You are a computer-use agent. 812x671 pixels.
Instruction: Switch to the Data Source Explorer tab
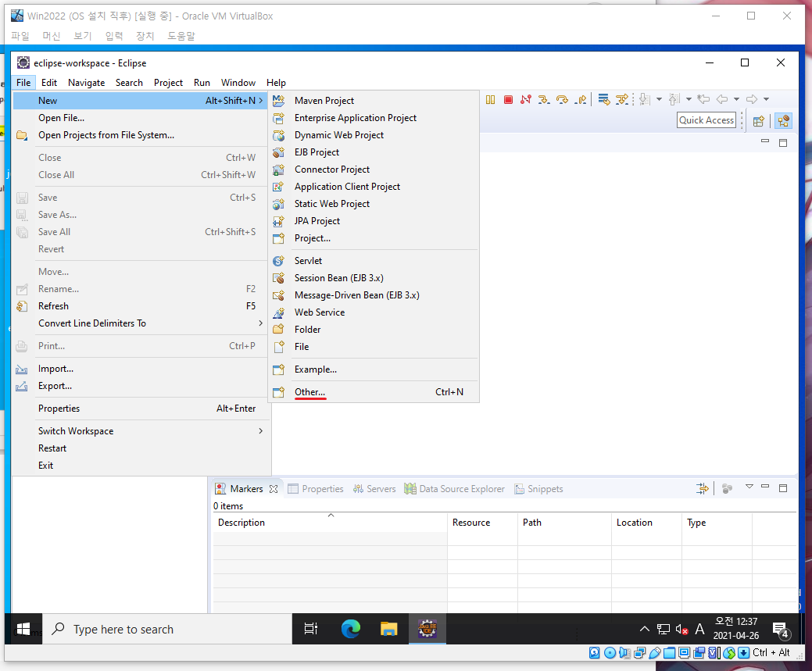[x=454, y=489]
